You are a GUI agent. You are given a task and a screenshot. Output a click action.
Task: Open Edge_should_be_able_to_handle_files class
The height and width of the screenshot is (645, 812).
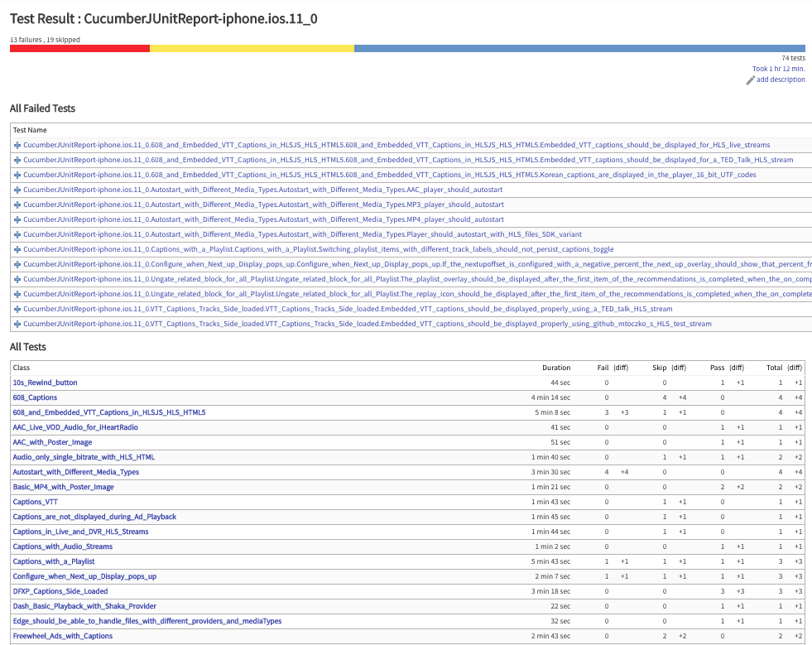click(147, 622)
